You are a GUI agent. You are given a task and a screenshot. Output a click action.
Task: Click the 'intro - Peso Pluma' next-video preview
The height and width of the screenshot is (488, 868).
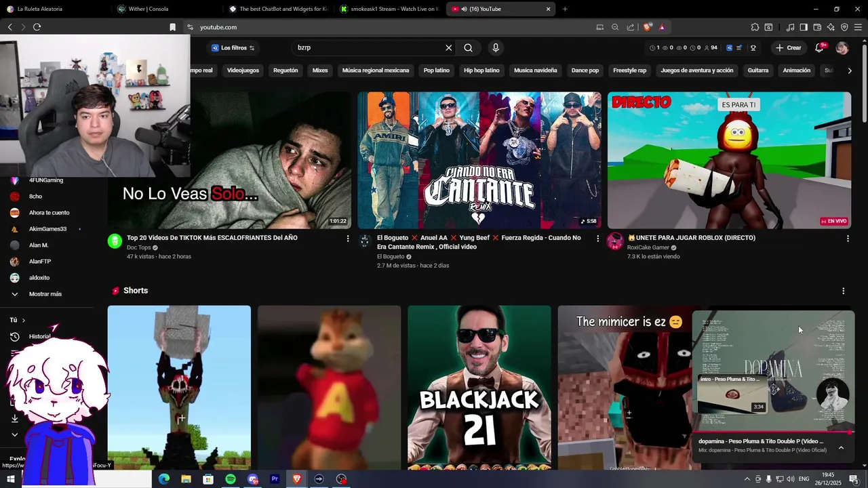(732, 394)
